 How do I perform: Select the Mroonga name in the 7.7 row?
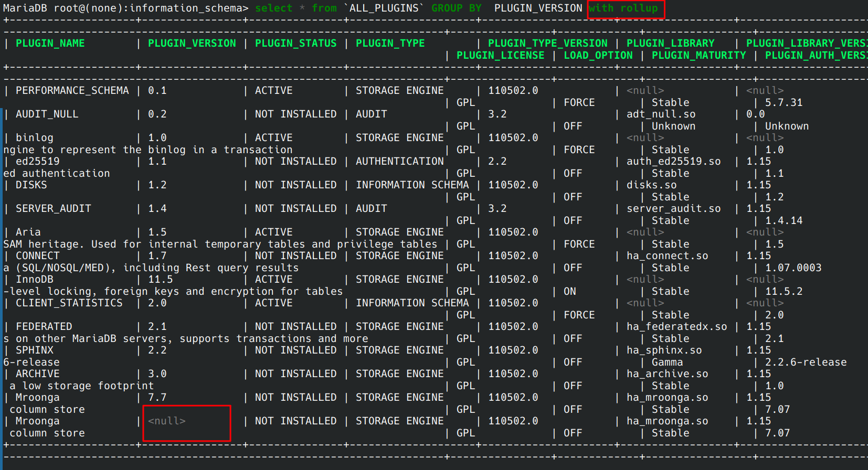click(x=38, y=398)
